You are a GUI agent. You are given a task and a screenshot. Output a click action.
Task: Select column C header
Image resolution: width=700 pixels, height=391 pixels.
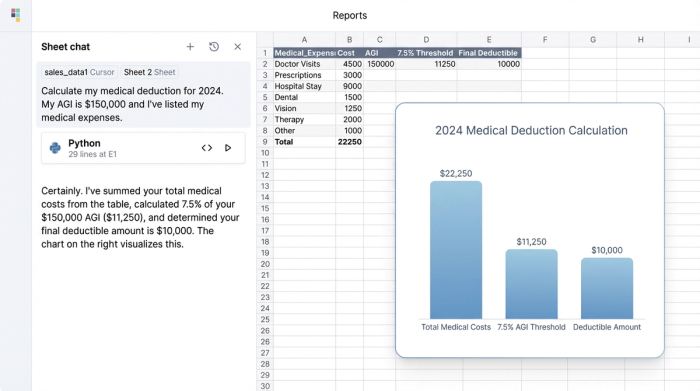coord(379,40)
